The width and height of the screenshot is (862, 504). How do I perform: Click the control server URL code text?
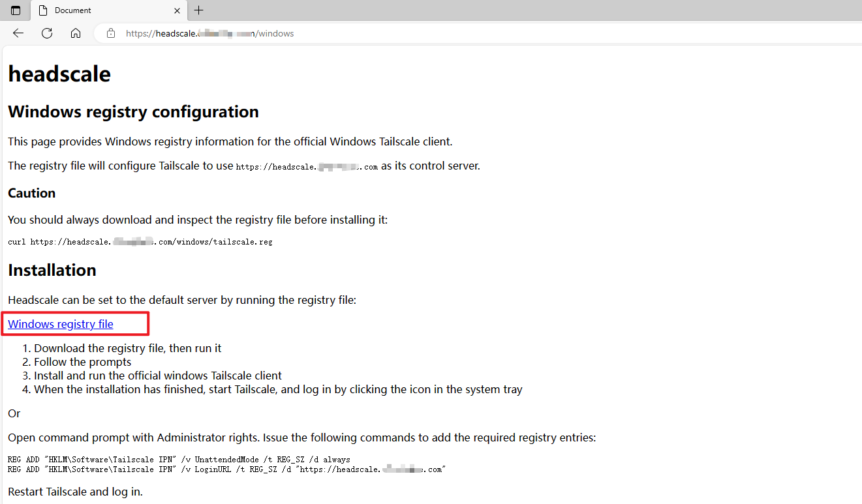(307, 167)
